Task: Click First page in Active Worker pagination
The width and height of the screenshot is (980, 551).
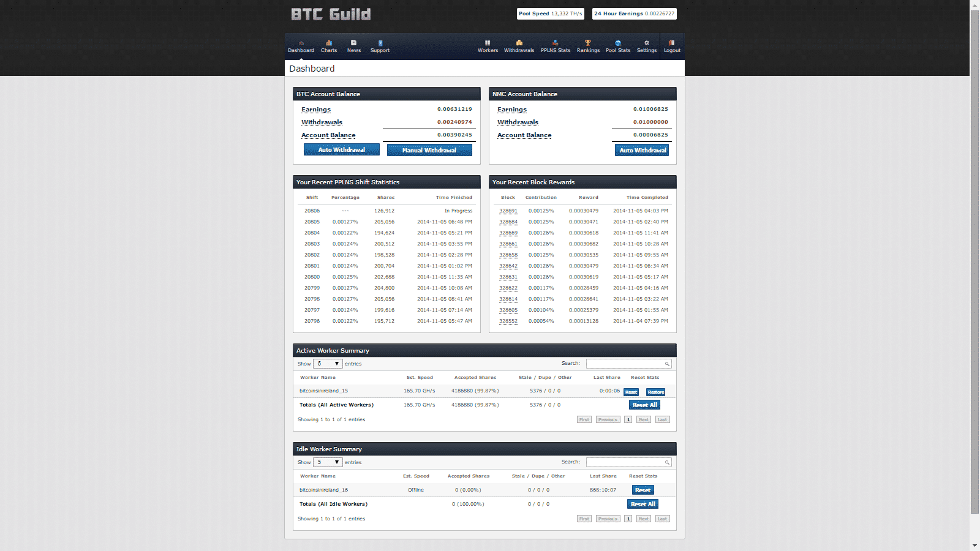Action: coord(584,419)
